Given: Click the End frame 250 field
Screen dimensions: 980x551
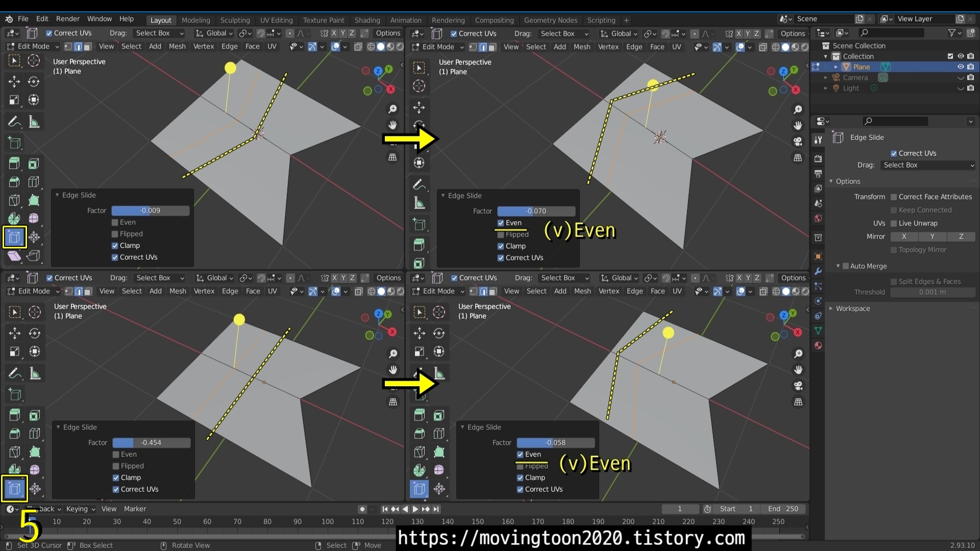Looking at the screenshot, I should click(783, 509).
